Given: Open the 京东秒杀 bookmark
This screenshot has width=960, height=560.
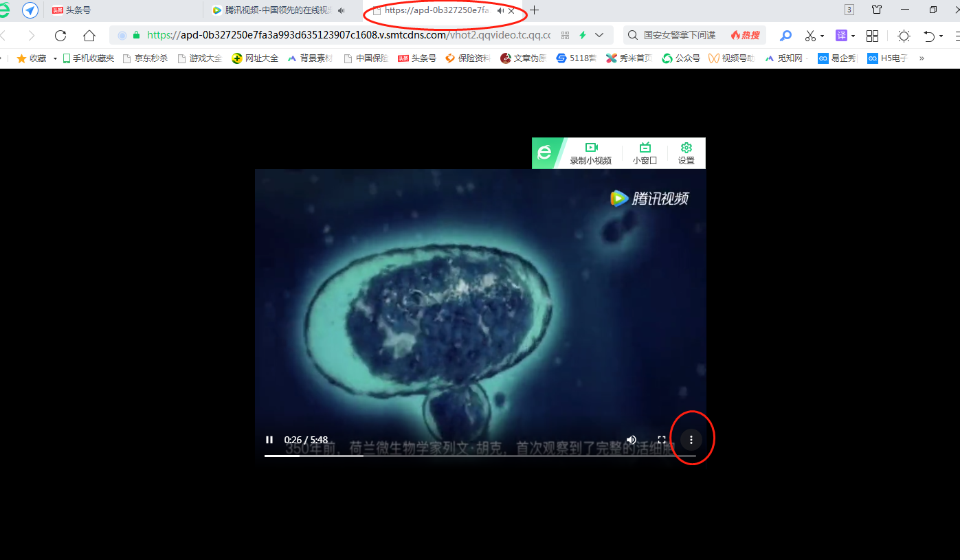Looking at the screenshot, I should (x=150, y=58).
